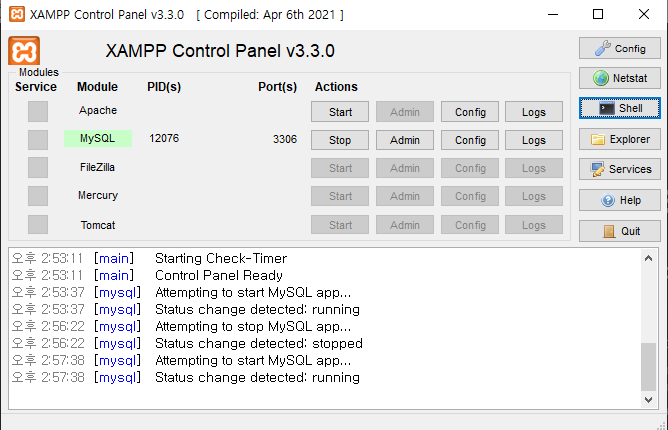
Task: Click the Quit button
Action: click(x=619, y=231)
